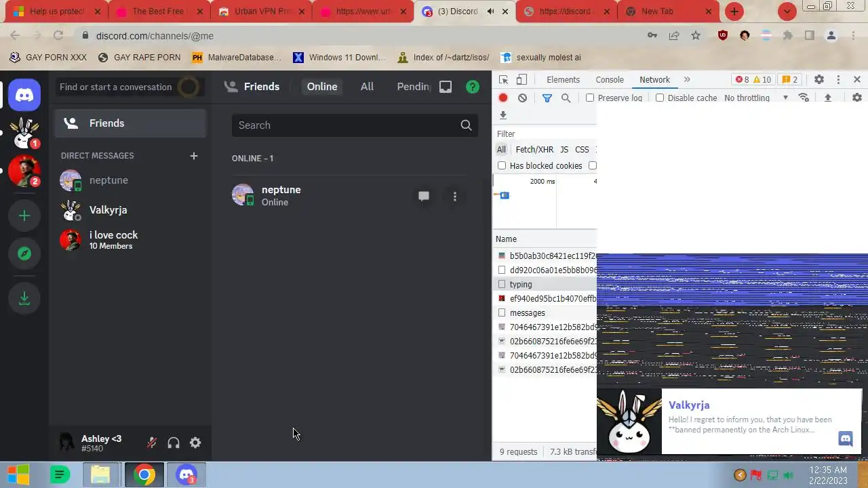Viewport: 868px width, 488px height.
Task: Filter network requests by CSS
Action: pos(582,150)
